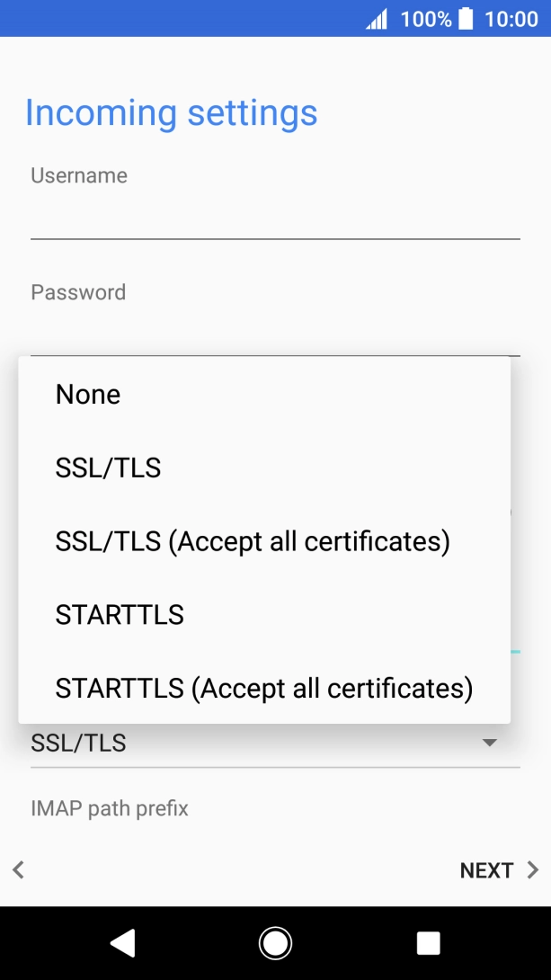This screenshot has width=551, height=980.
Task: Tap the signal strength status icon
Action: tap(377, 19)
